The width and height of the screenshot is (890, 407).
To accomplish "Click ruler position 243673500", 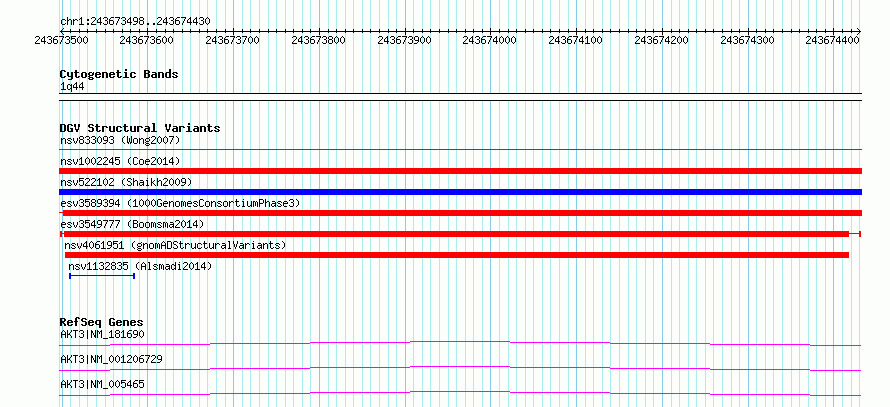I will point(61,40).
